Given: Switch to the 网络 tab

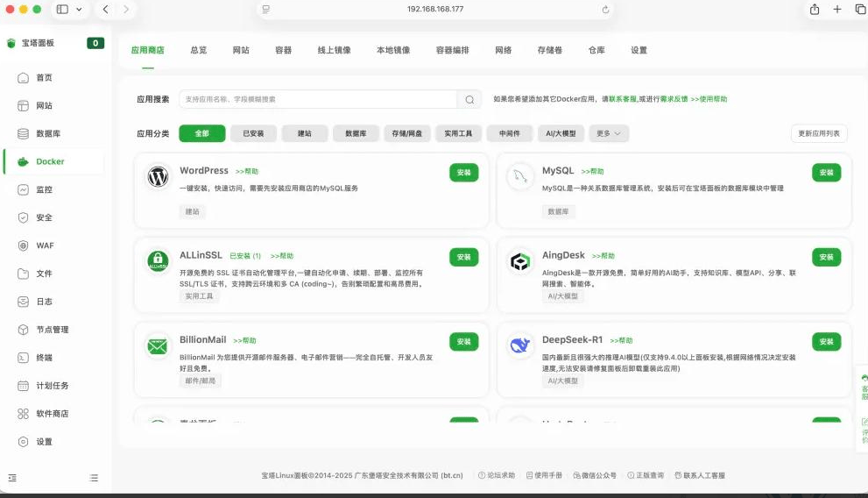Looking at the screenshot, I should coord(504,50).
